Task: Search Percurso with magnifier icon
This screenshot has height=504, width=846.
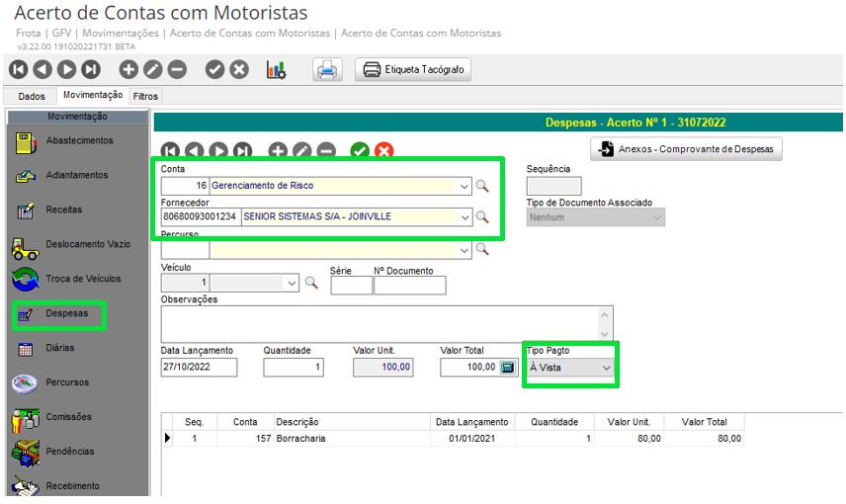Action: click(482, 249)
